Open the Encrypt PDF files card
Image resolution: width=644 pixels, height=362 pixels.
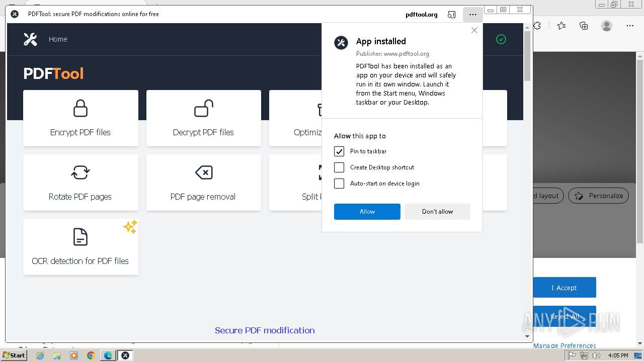click(80, 118)
